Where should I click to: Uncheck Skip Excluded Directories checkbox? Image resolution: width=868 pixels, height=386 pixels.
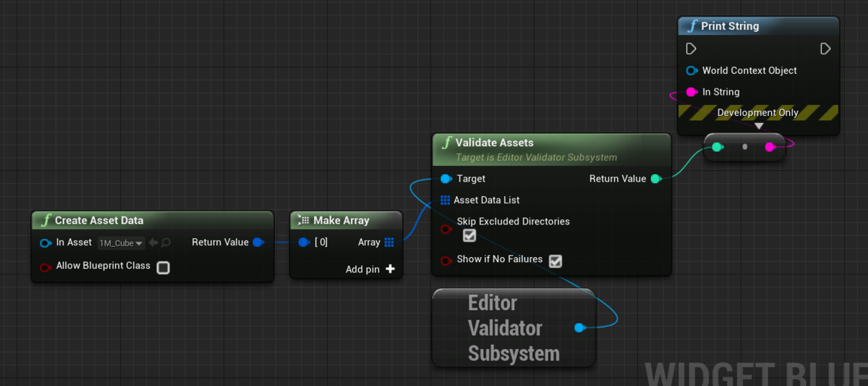(469, 235)
